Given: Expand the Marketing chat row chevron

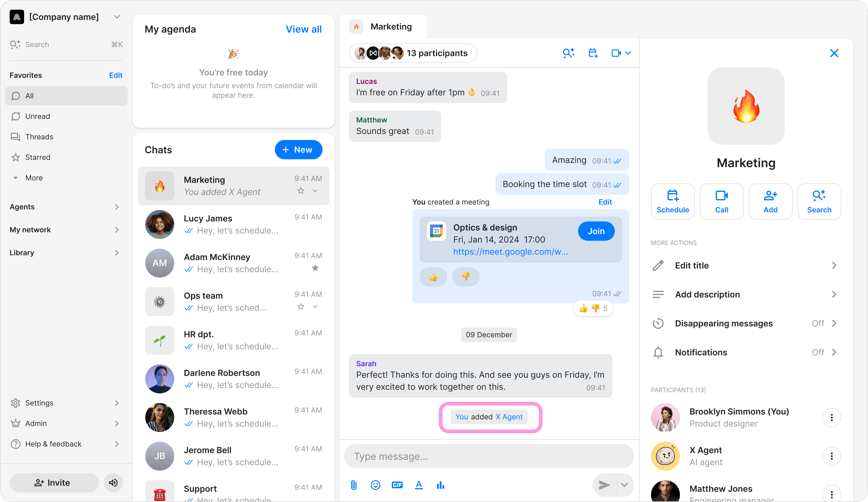Looking at the screenshot, I should [315, 191].
